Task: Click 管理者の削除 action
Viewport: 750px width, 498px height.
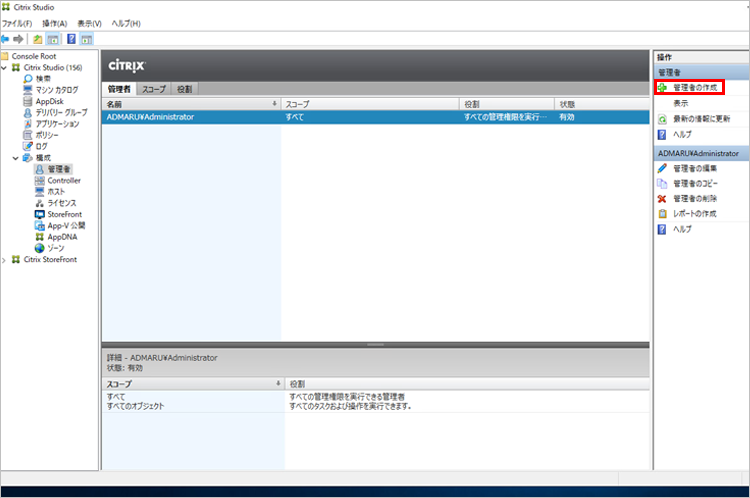Action: [695, 199]
